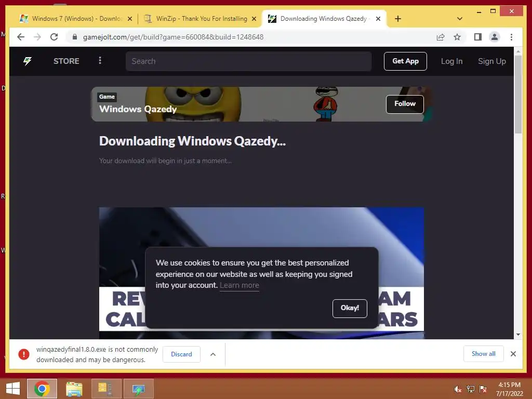This screenshot has height=399, width=532.
Task: Accept cookies with the Okay! button
Action: pyautogui.click(x=350, y=308)
